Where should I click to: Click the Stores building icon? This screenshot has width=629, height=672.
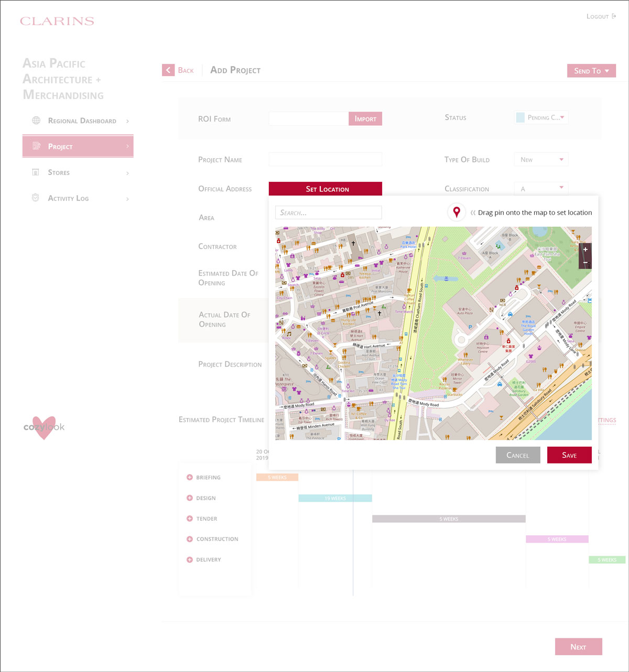pos(36,172)
